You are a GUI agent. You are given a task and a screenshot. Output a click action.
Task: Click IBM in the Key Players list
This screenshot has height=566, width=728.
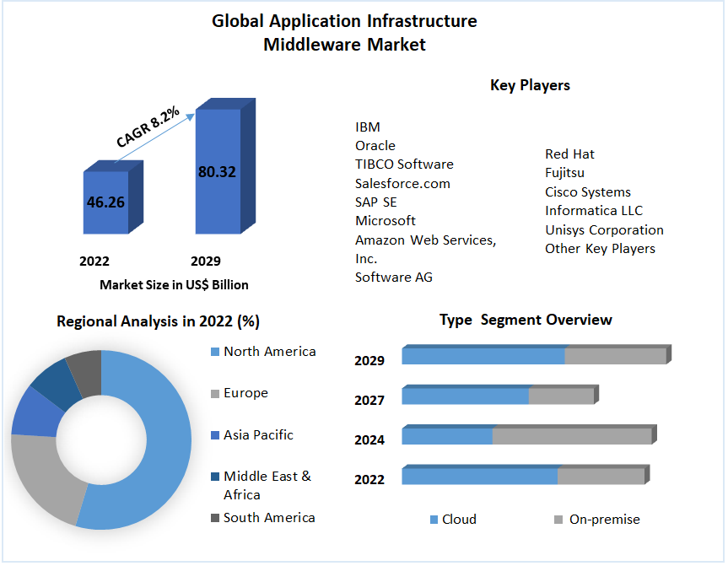point(368,127)
